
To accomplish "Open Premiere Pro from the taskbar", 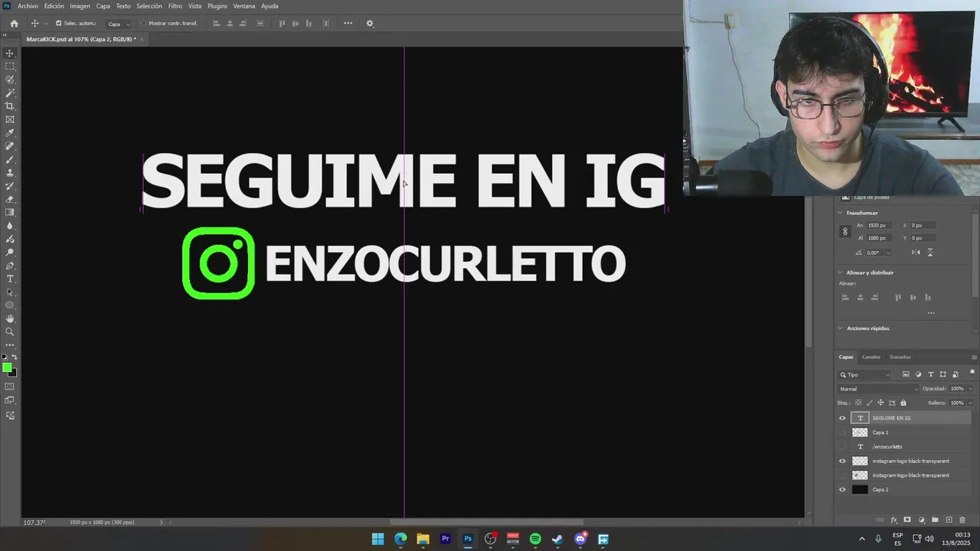I will pyautogui.click(x=445, y=539).
